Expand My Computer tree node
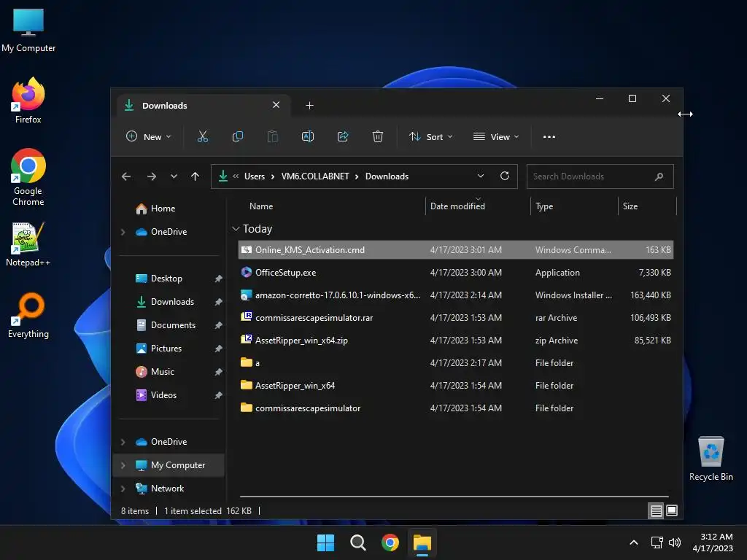747x560 pixels. pos(123,465)
